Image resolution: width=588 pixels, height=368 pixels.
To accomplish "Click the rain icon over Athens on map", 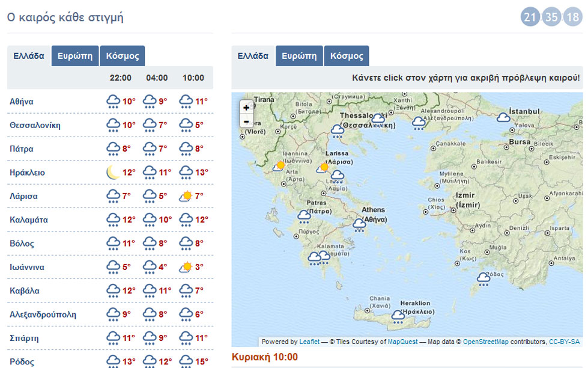I will (x=359, y=225).
